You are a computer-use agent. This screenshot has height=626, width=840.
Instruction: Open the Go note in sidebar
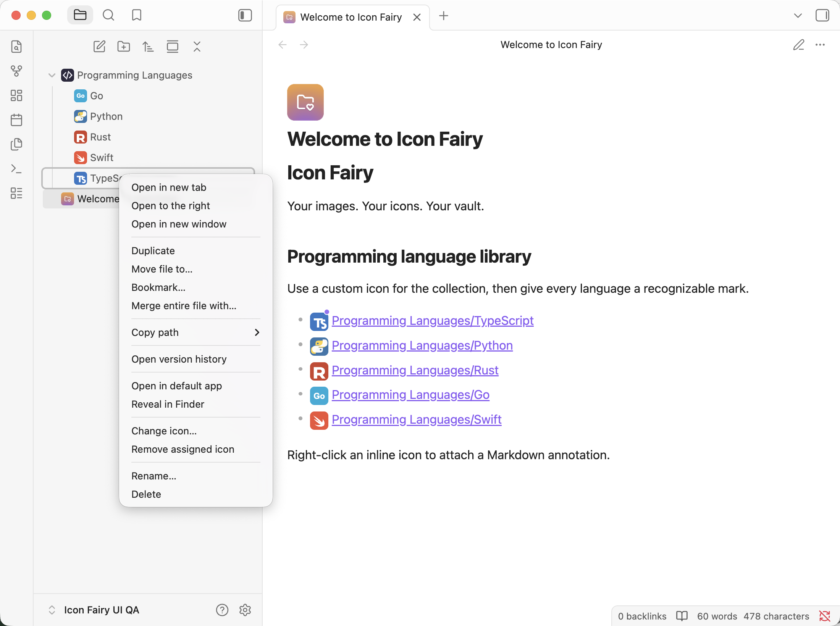pyautogui.click(x=148, y=96)
